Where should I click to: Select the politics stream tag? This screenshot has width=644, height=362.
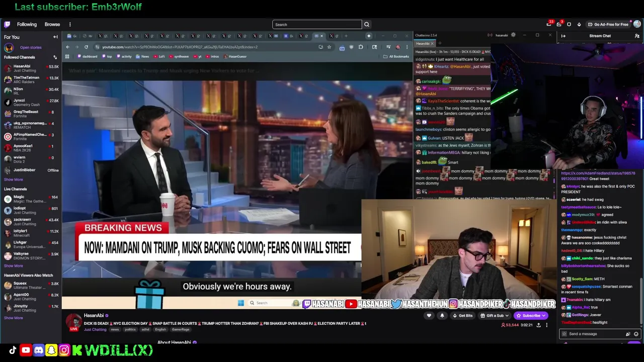(x=130, y=329)
